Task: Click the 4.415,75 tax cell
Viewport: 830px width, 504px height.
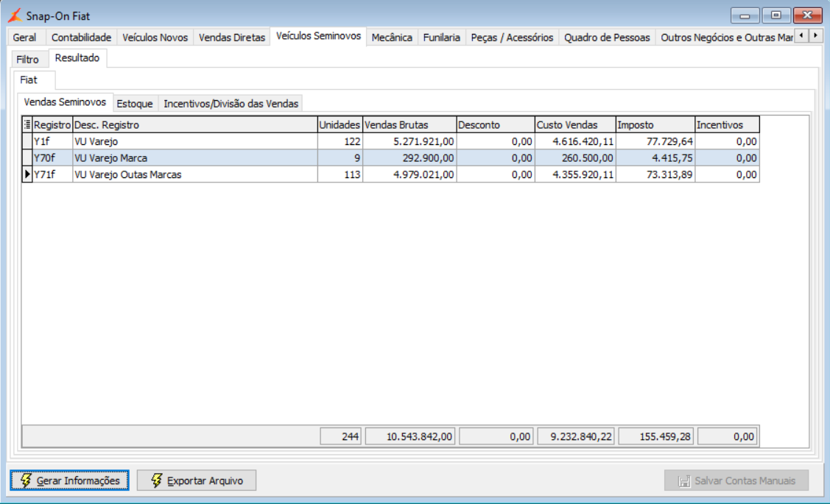Action: pos(655,157)
